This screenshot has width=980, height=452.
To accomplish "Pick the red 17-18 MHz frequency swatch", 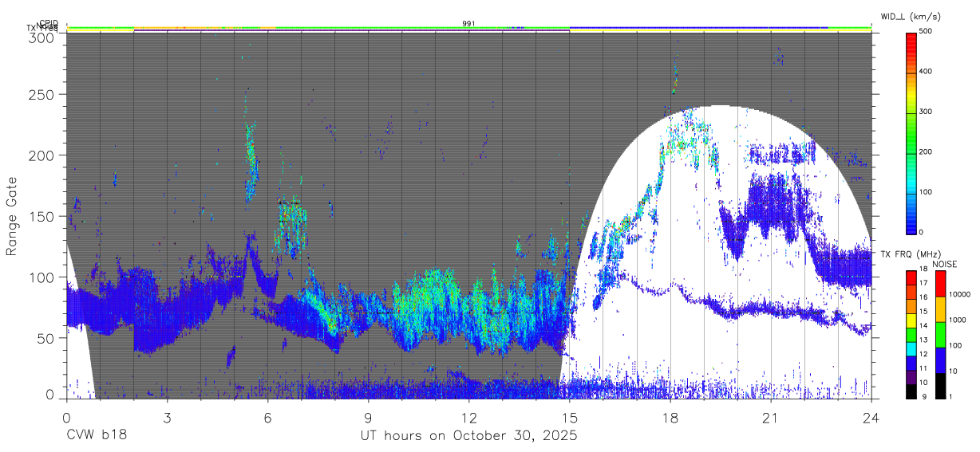I will pyautogui.click(x=911, y=278).
